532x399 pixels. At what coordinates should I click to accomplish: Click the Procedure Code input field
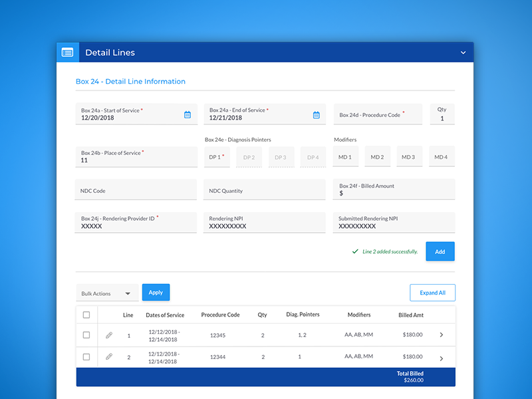click(378, 114)
